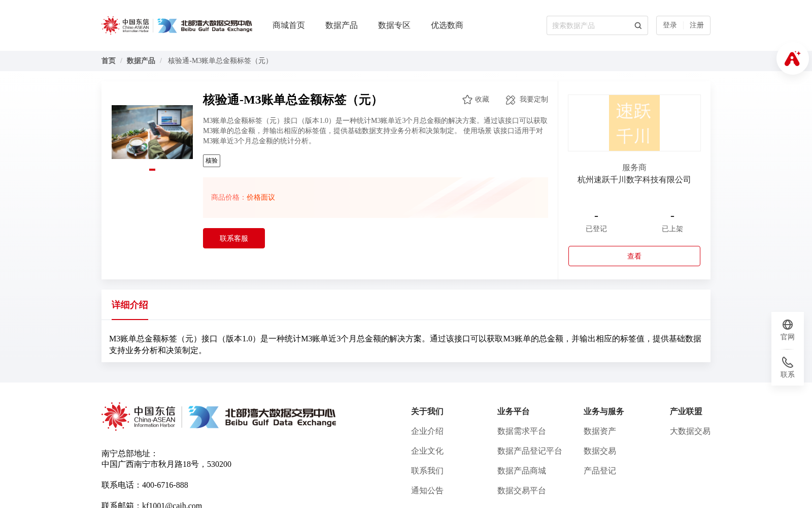Click the star favorite icon
The width and height of the screenshot is (812, 508).
pyautogui.click(x=467, y=100)
